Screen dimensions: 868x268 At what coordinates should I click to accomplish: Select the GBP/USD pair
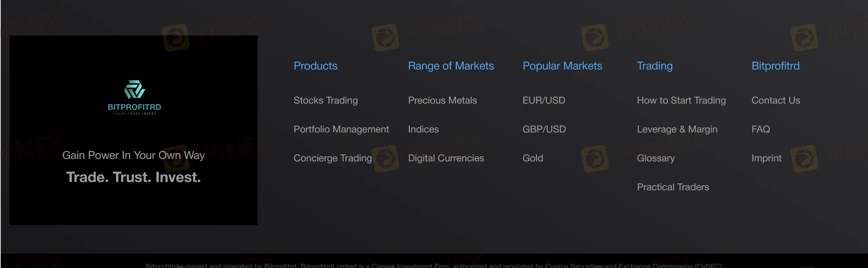pyautogui.click(x=544, y=129)
